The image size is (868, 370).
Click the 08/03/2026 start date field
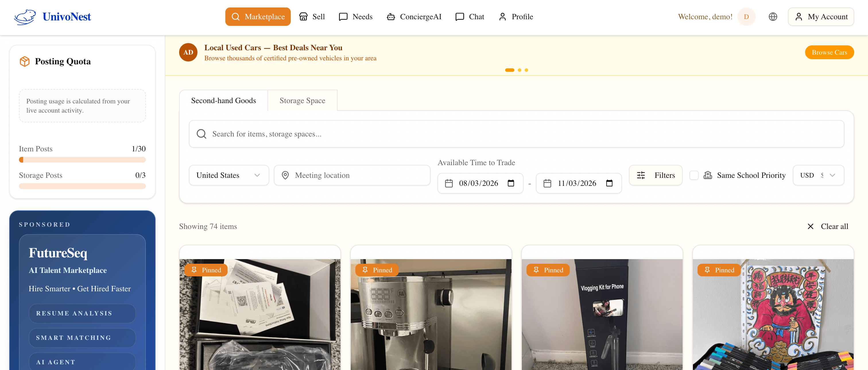click(480, 183)
